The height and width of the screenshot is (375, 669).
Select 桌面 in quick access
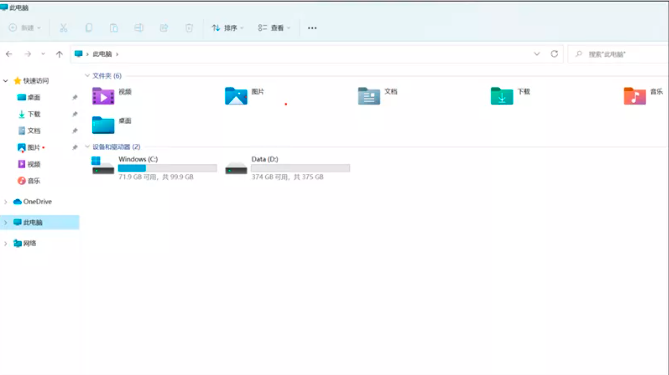[x=34, y=97]
